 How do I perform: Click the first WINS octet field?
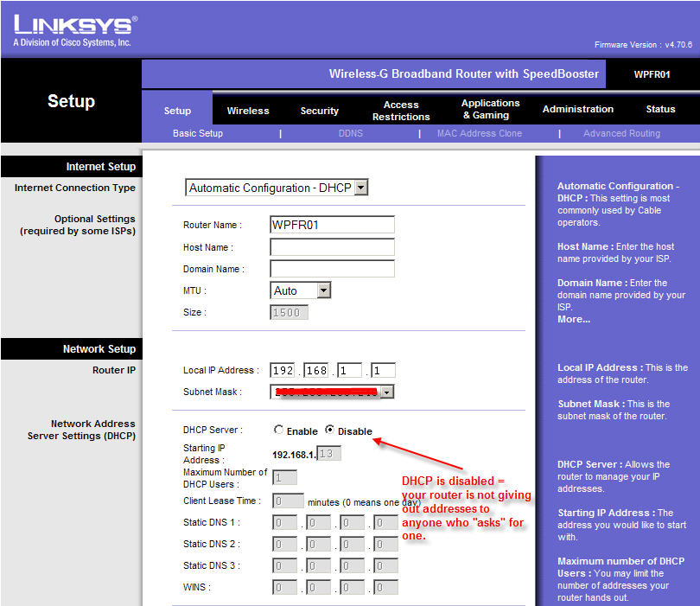[x=285, y=587]
